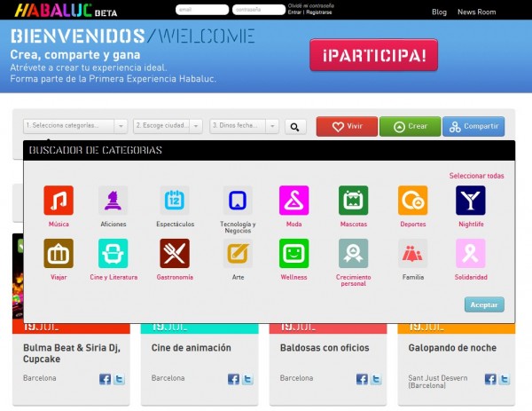Share Galopando de noche on Facebook
This screenshot has height=411, width=532.
tap(490, 379)
